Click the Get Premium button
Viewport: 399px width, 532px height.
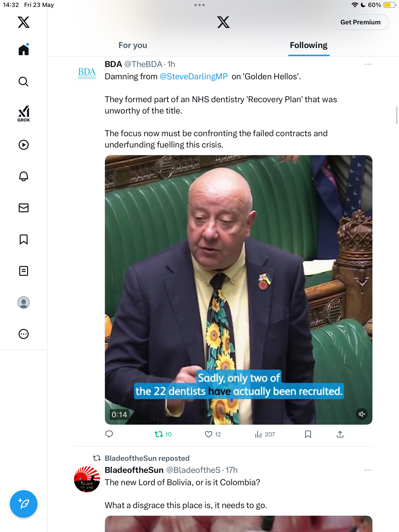(x=361, y=22)
